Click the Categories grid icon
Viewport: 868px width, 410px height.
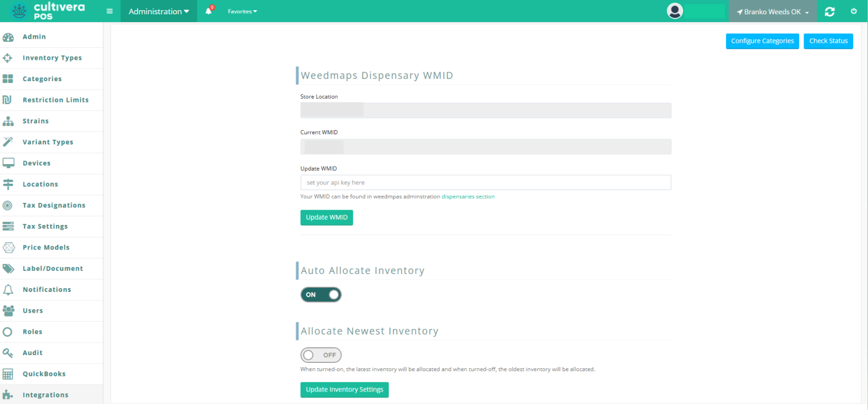click(8, 79)
